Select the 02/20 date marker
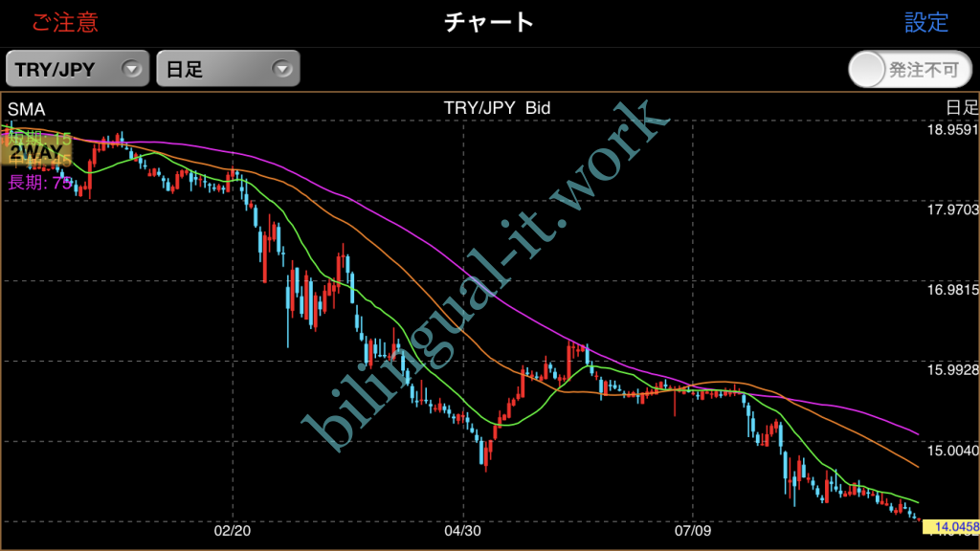The width and height of the screenshot is (980, 551). [233, 528]
